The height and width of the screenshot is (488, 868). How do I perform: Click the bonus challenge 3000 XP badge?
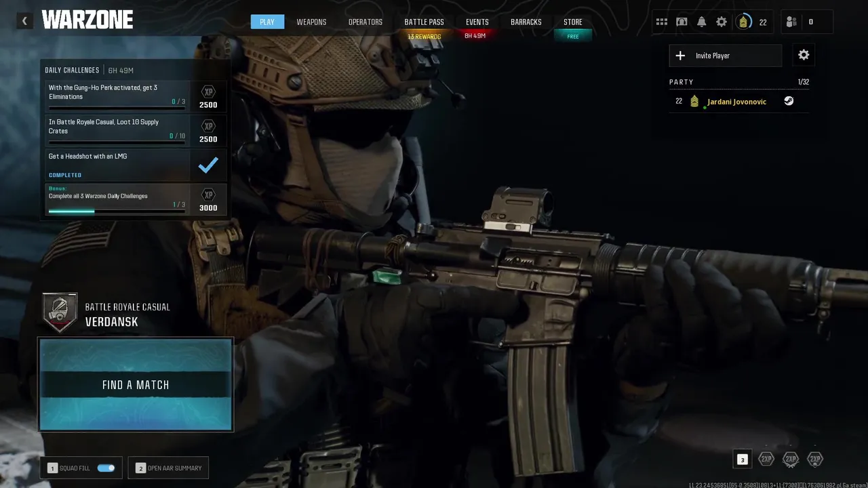(x=208, y=195)
